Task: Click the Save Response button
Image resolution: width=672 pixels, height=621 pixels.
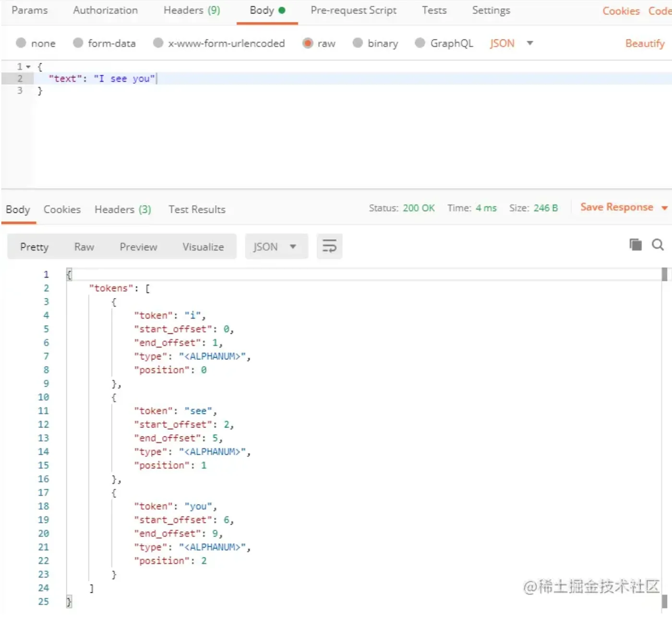Action: coord(616,207)
